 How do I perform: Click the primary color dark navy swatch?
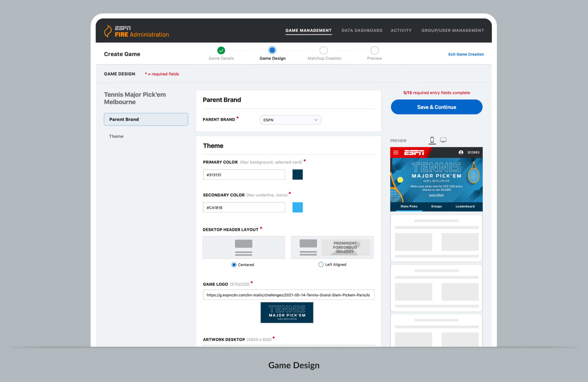pos(297,174)
